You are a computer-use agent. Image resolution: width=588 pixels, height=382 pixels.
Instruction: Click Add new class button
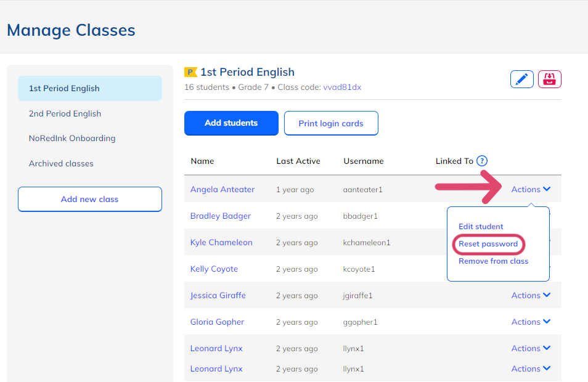90,199
